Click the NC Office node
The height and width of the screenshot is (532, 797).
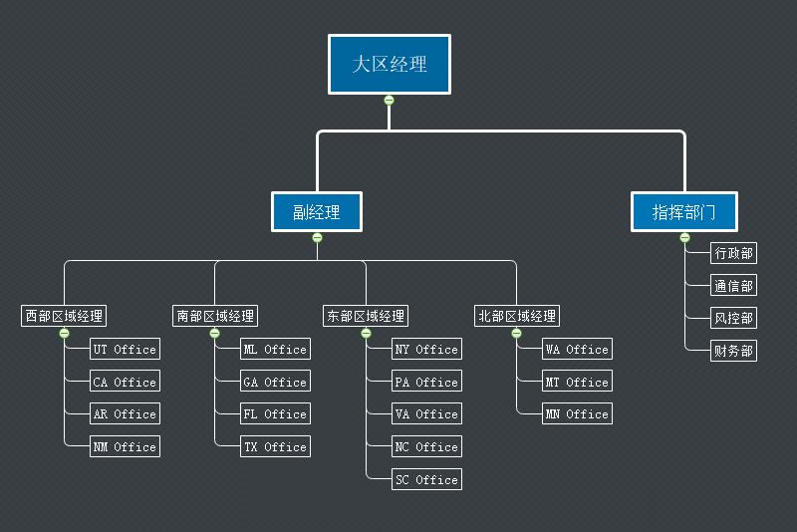pos(427,446)
